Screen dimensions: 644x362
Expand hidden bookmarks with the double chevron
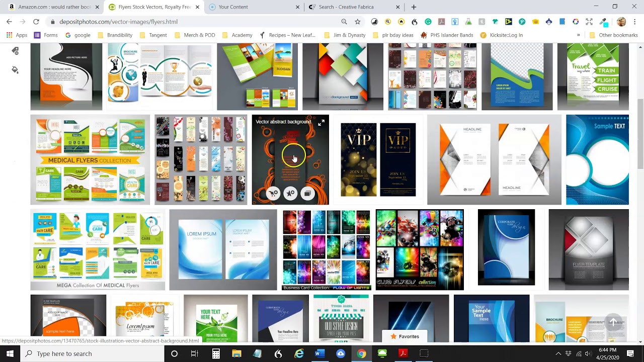click(x=578, y=35)
